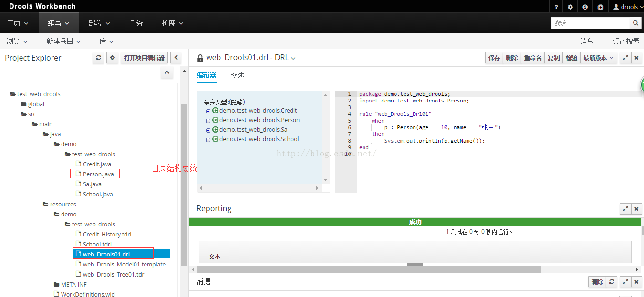
Task: Open Credit.java file
Action: [93, 164]
